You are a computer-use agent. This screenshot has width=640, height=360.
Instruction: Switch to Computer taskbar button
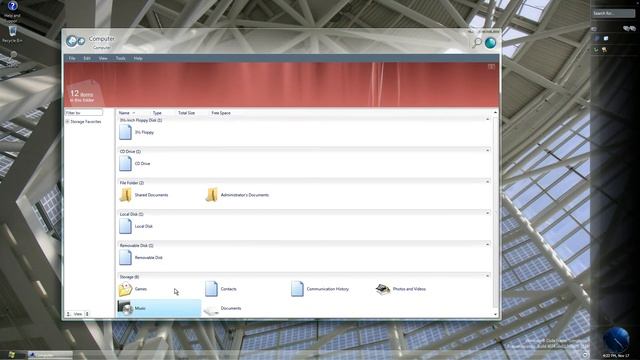pyautogui.click(x=50, y=355)
